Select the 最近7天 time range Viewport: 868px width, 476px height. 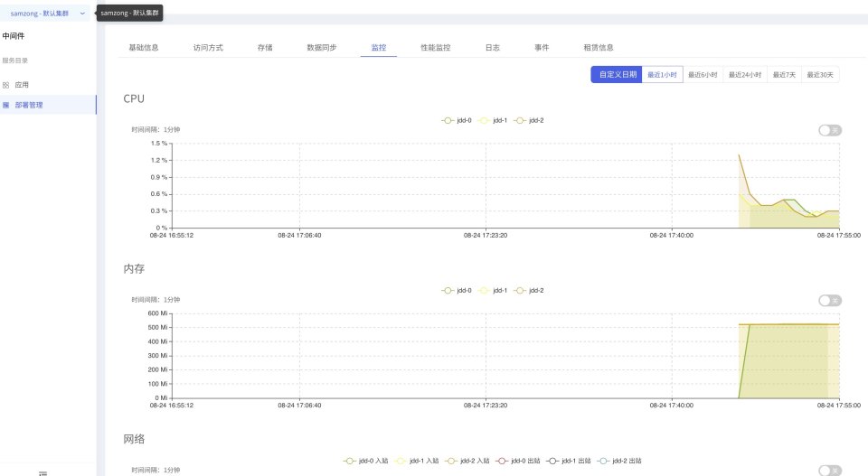tap(784, 75)
